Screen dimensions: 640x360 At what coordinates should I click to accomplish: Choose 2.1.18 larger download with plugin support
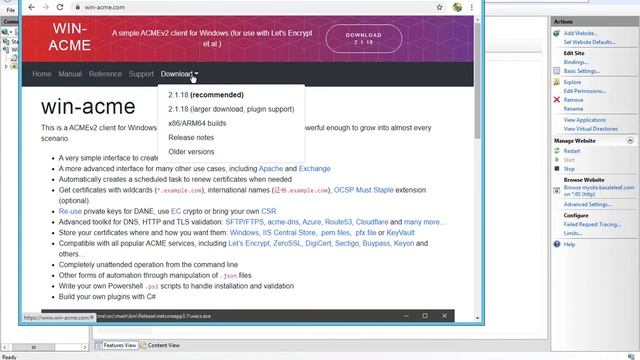231,109
